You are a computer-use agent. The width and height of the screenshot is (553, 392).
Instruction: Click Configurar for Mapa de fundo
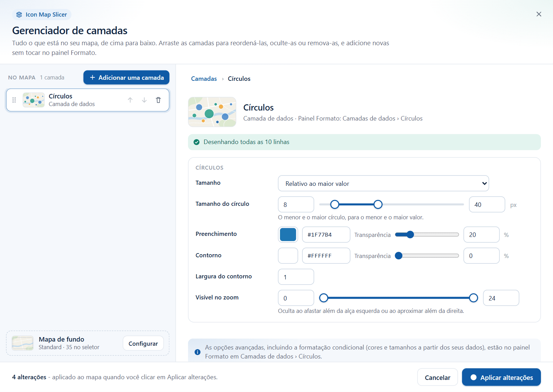click(x=143, y=343)
